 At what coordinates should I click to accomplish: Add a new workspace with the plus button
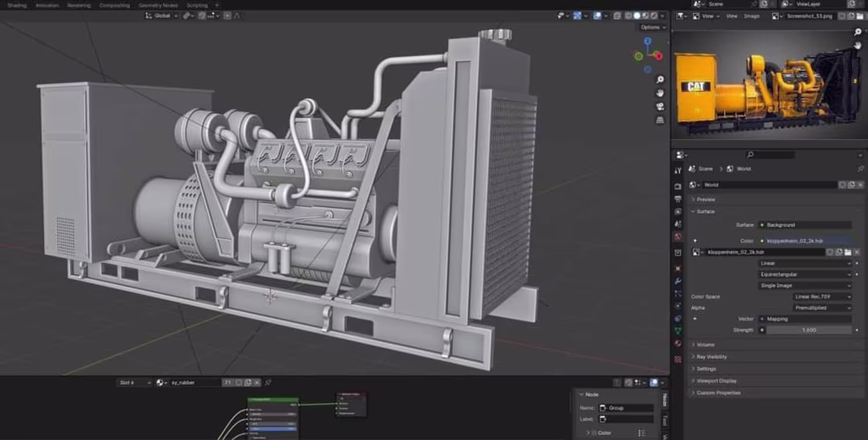pos(217,5)
